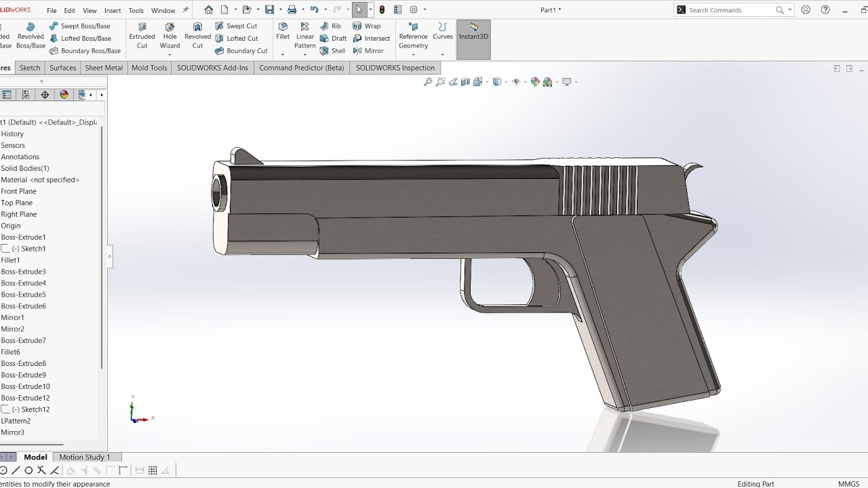Click the user login icon
868x488 pixels.
click(806, 9)
